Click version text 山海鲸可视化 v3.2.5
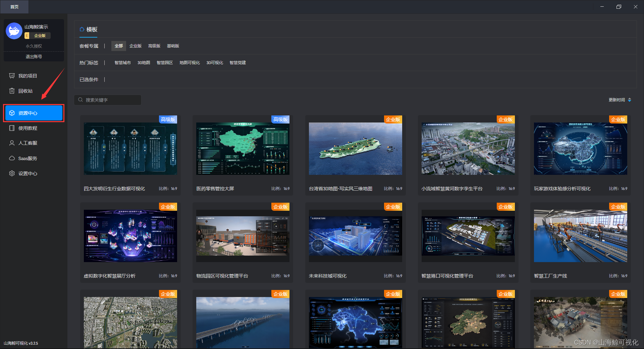Viewport: 644px width, 349px height. (x=21, y=343)
